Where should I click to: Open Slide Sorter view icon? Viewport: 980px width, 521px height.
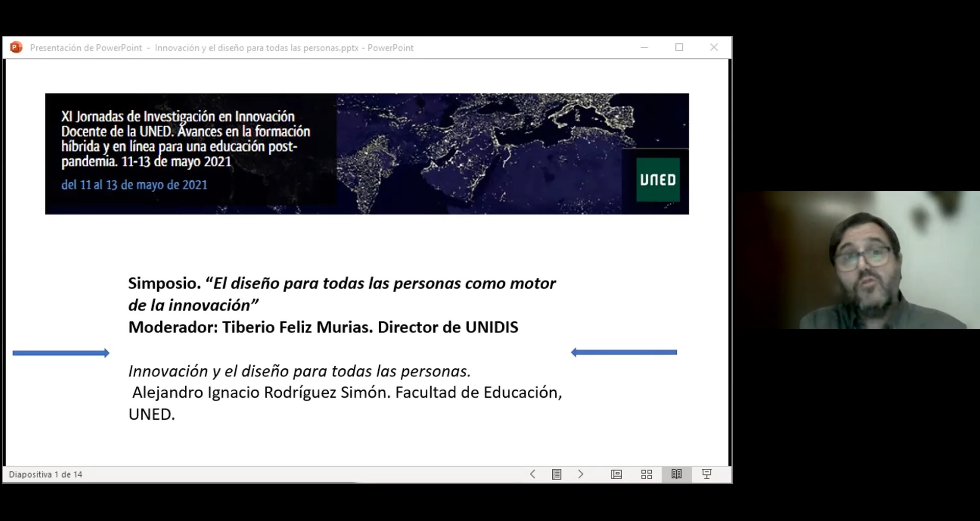point(647,474)
